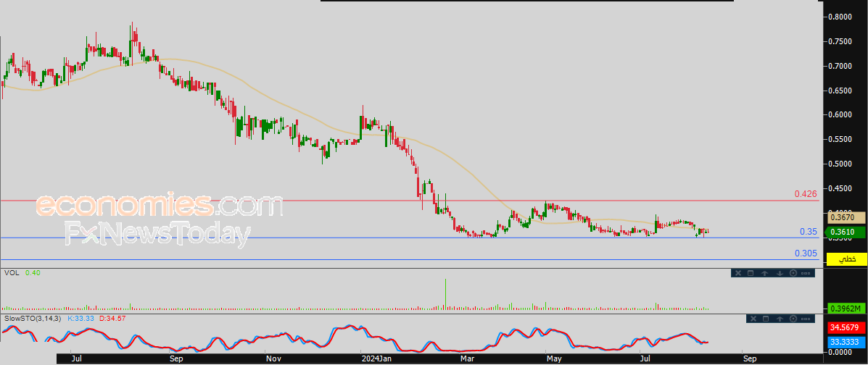
Task: Open VOL indicator settings gear
Action: [x=793, y=273]
